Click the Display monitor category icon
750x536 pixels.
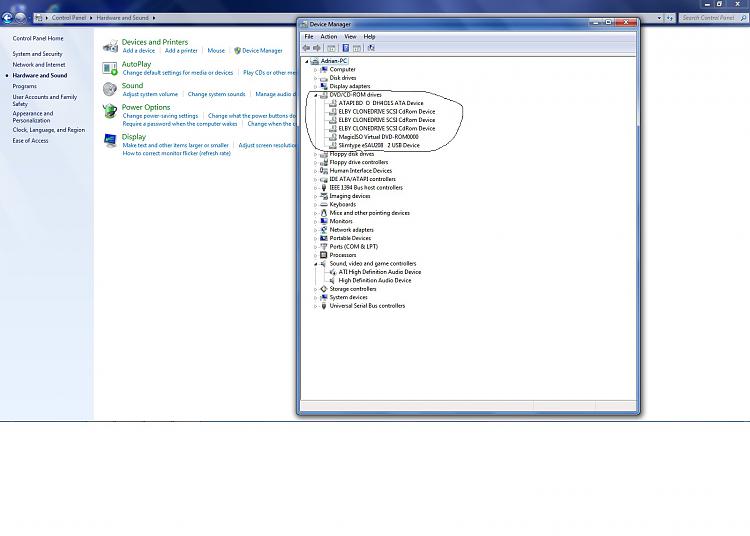[x=110, y=140]
